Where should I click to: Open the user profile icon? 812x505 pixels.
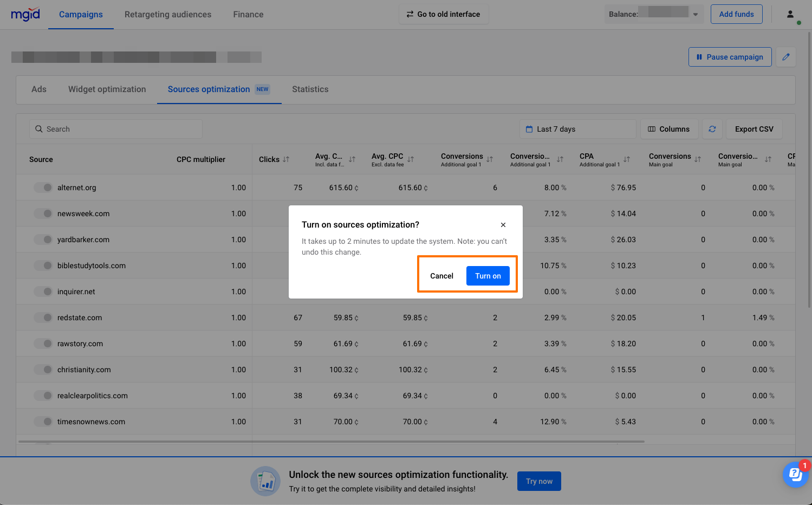tap(790, 14)
